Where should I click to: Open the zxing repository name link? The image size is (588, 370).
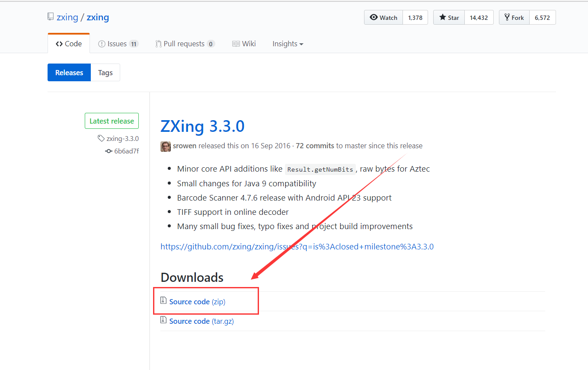(x=98, y=17)
